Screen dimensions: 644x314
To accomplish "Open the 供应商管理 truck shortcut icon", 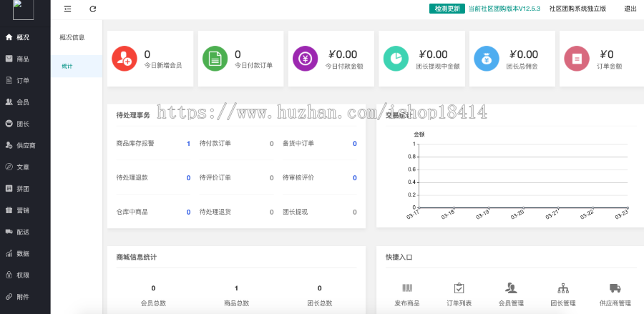I will [615, 288].
